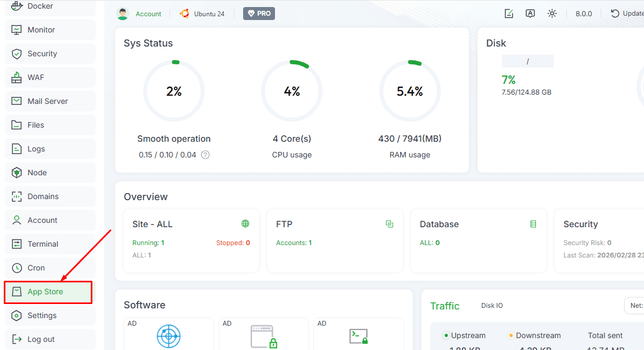The image size is (644, 350).
Task: Click the Update button in header
Action: [x=628, y=14]
